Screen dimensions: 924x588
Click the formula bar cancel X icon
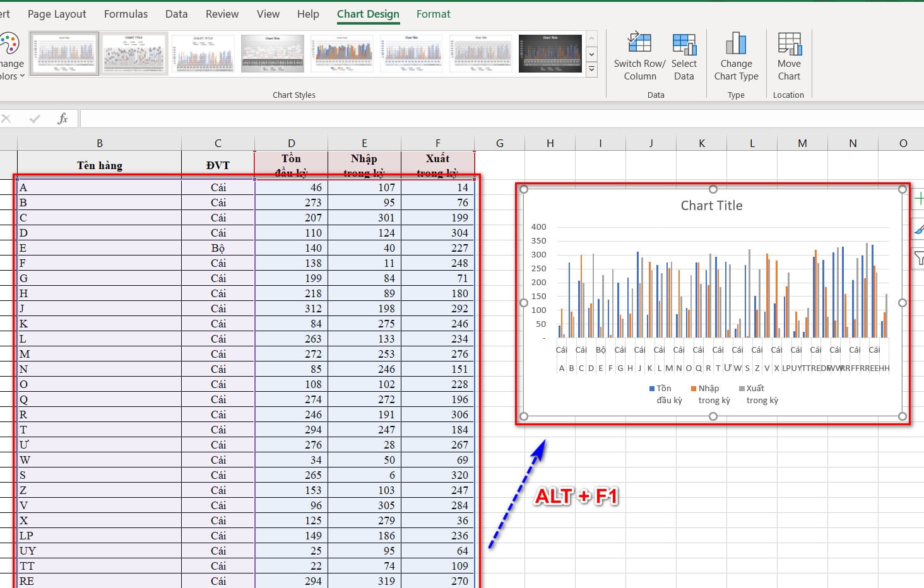(6, 119)
